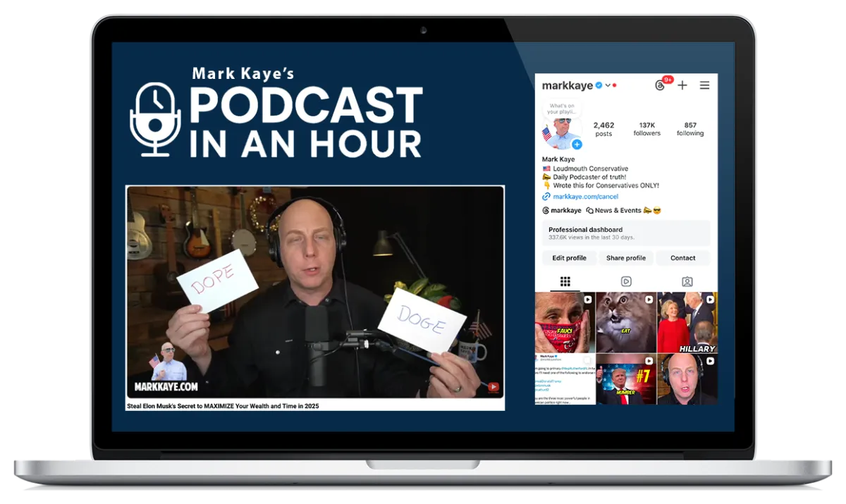This screenshot has width=846, height=504.
Task: Open the markkaye Threads profile link
Action: 562,210
